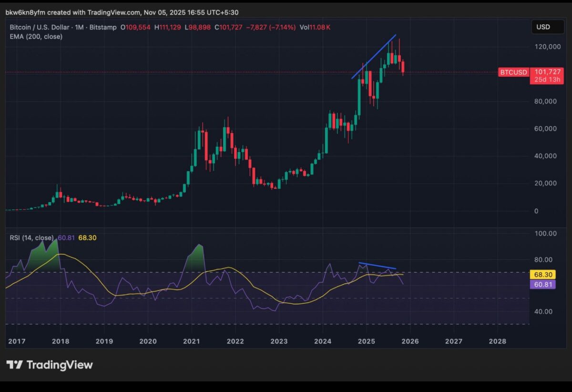This screenshot has width=572, height=392.
Task: Click the latest red monthly candle
Action: coord(403,67)
